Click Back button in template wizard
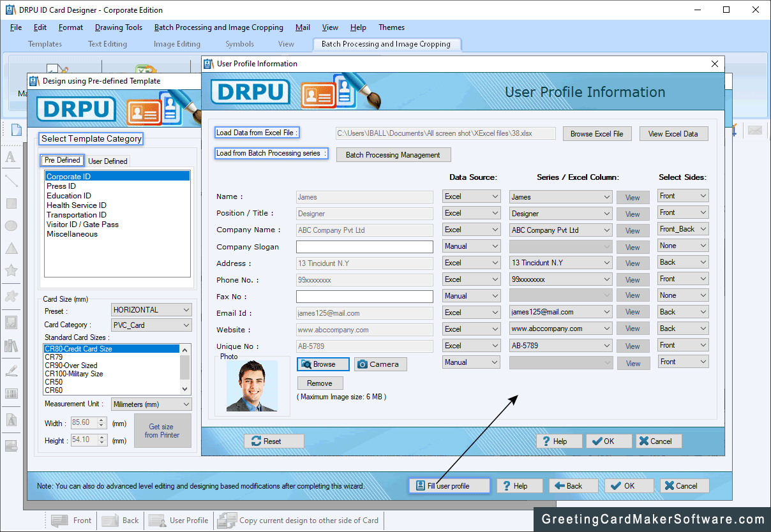771x532 pixels. pos(574,486)
